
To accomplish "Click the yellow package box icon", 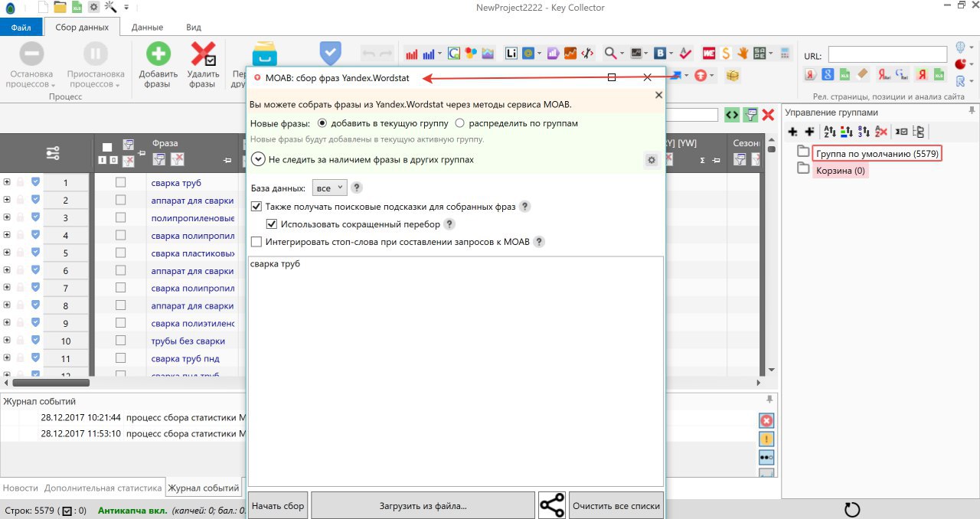I will pyautogui.click(x=733, y=75).
